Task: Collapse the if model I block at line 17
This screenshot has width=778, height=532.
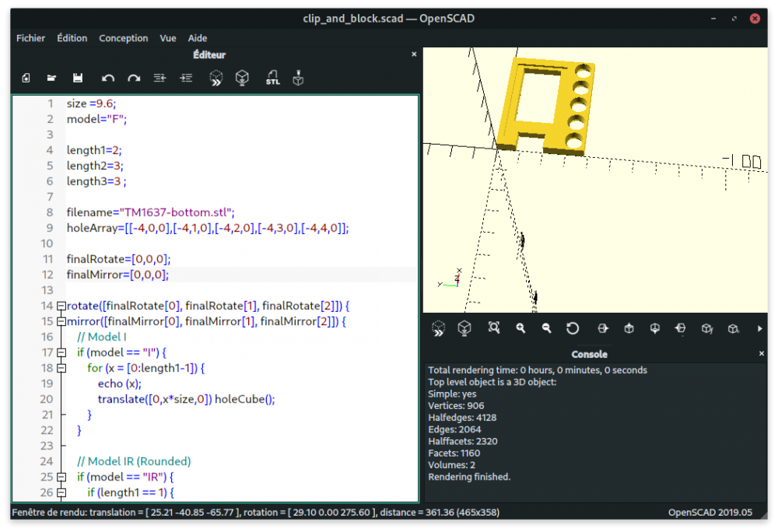Action: [61, 352]
